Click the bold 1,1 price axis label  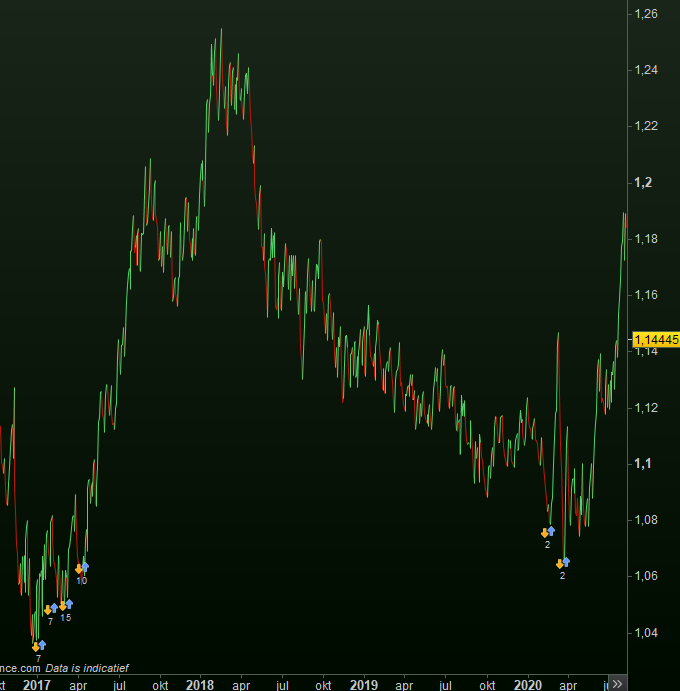coord(643,464)
